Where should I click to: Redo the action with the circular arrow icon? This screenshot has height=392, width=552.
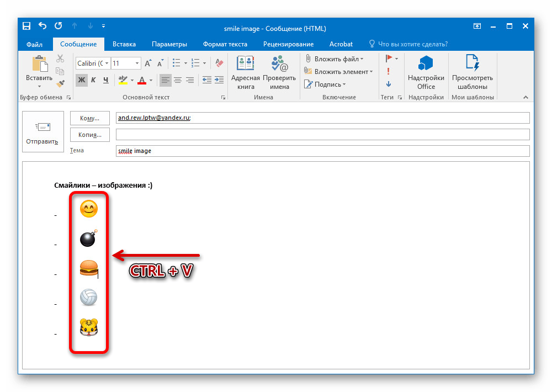point(59,26)
